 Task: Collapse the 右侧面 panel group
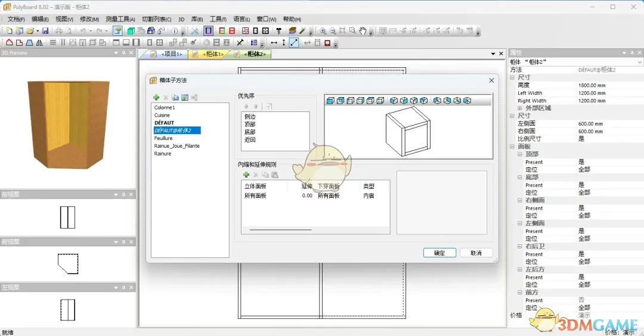(519, 200)
